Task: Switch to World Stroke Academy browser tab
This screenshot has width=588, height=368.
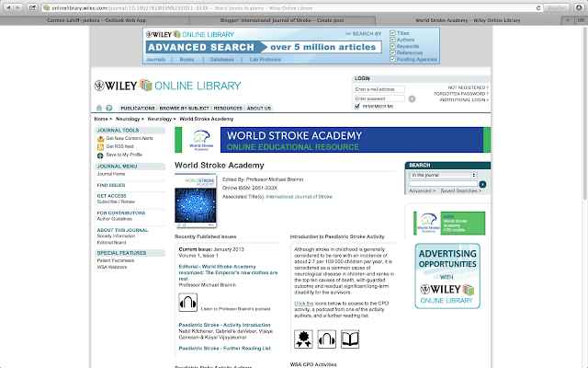Action: pyautogui.click(x=468, y=20)
